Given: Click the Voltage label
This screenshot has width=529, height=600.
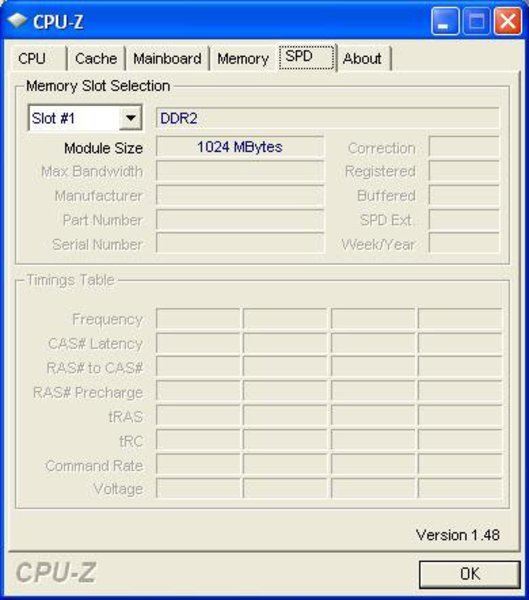Looking at the screenshot, I should click(x=118, y=489).
